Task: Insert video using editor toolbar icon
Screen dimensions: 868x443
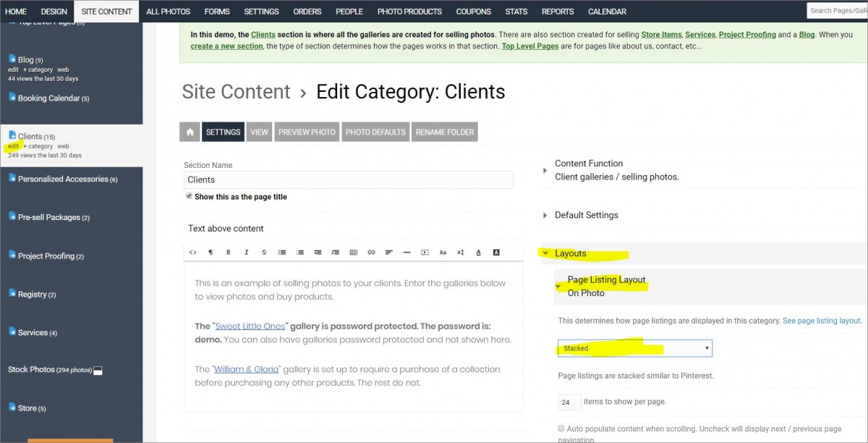Action: pos(425,253)
